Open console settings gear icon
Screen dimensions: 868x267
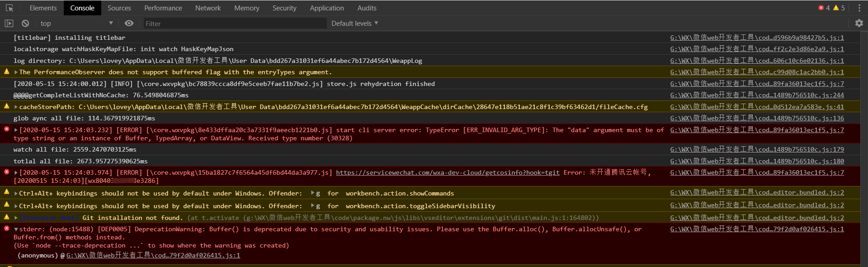(859, 23)
